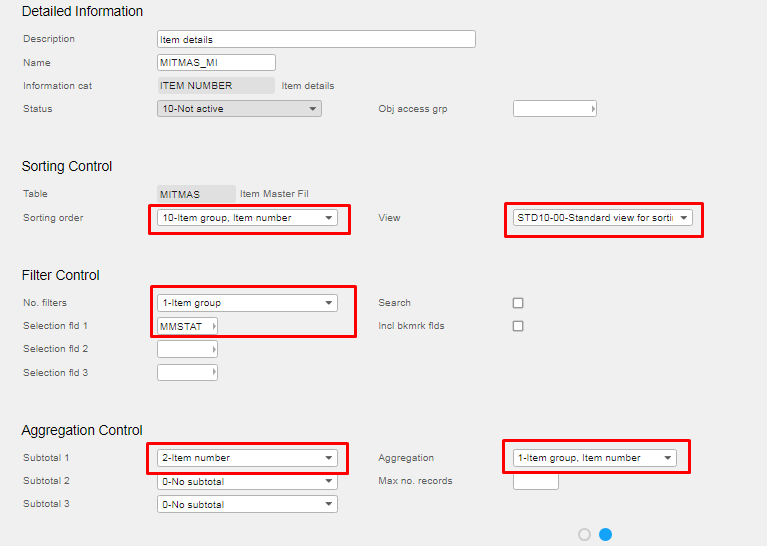Click the Obj access grp field
767x546 pixels.
pyautogui.click(x=555, y=109)
